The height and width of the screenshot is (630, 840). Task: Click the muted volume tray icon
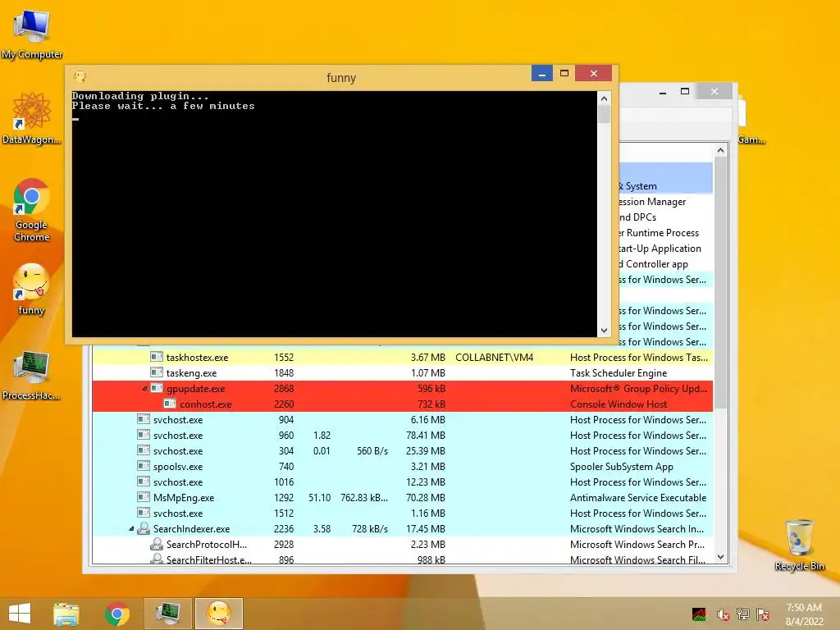point(723,614)
